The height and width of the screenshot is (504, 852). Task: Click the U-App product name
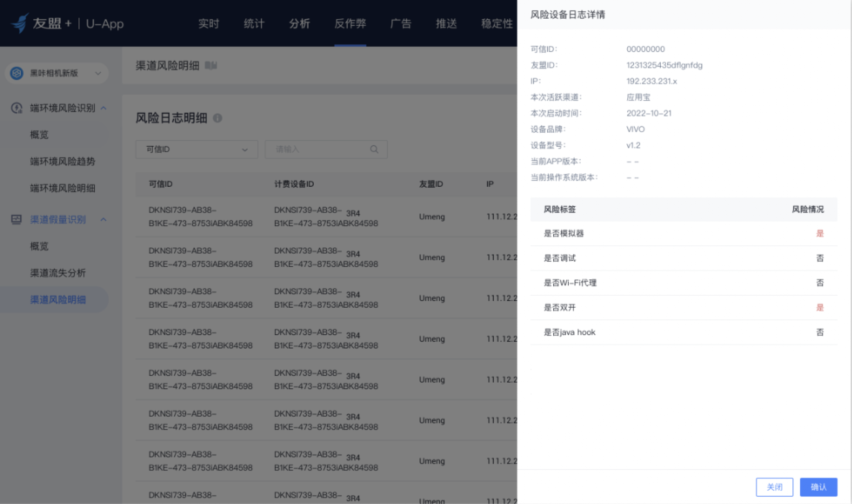[105, 24]
